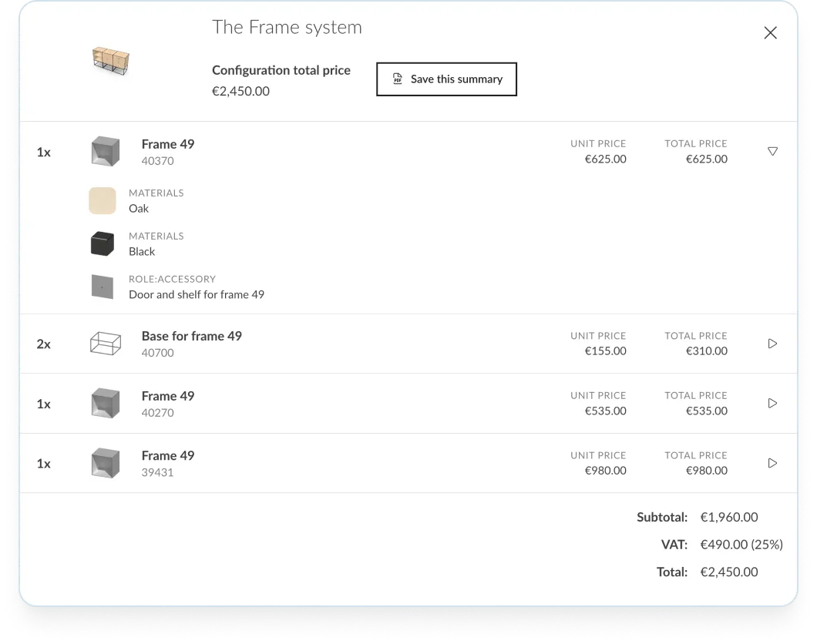This screenshot has height=644, width=817.
Task: Select the Frame 49 thumbnail for item 40270
Action: pyautogui.click(x=105, y=403)
